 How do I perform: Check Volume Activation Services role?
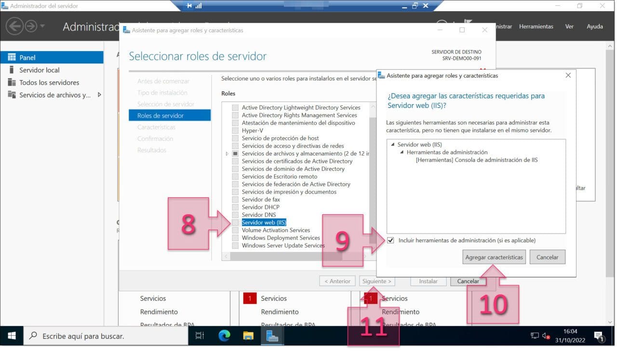point(235,230)
